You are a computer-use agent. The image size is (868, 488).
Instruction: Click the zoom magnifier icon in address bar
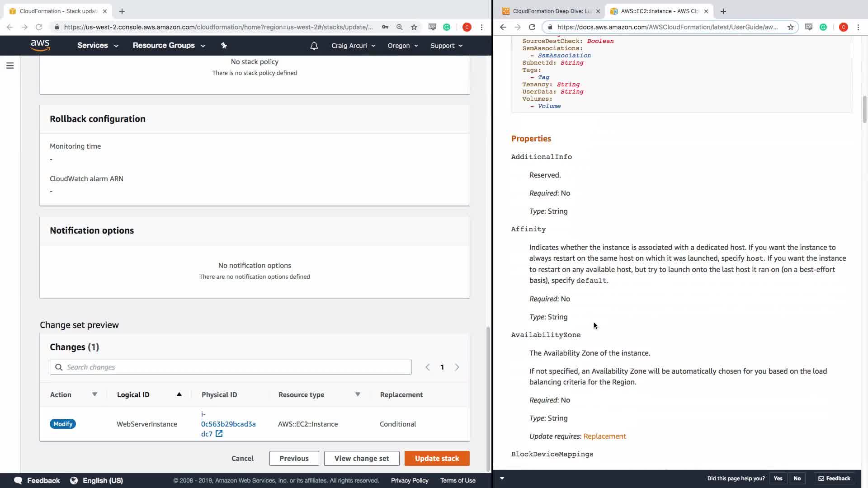(x=400, y=27)
